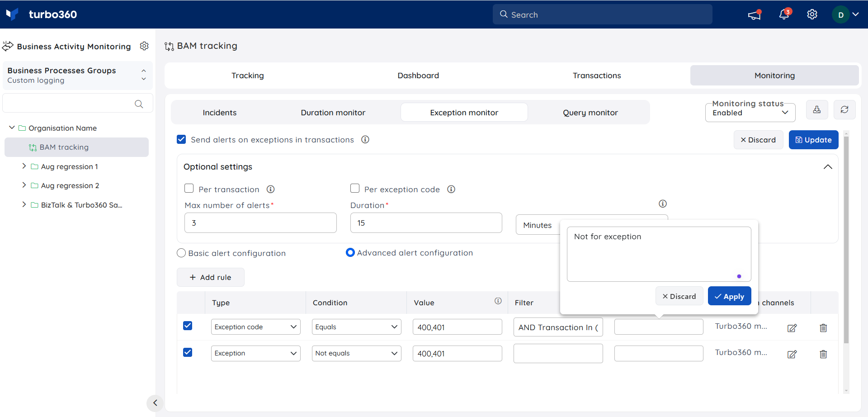The height and width of the screenshot is (417, 868).
Task: Enable Per transaction checkbox
Action: pyautogui.click(x=189, y=189)
